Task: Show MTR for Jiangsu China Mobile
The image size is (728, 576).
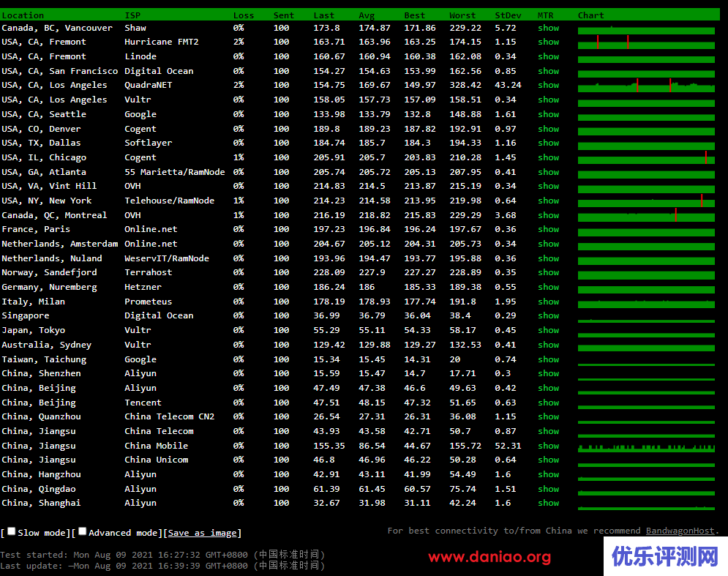Action: 548,446
